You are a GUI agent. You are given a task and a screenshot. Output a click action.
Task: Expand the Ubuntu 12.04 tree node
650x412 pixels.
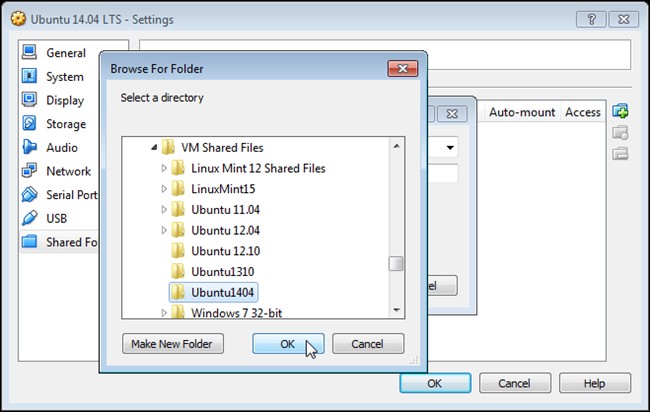[164, 230]
